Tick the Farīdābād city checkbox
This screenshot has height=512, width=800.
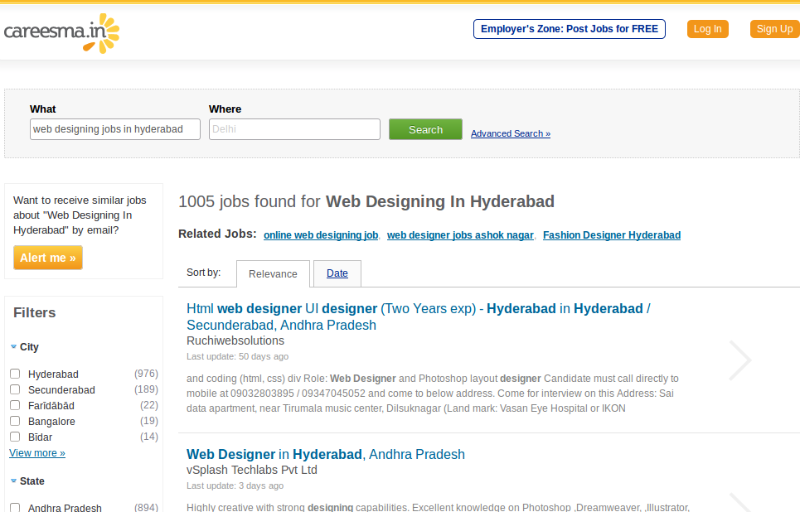pyautogui.click(x=15, y=405)
